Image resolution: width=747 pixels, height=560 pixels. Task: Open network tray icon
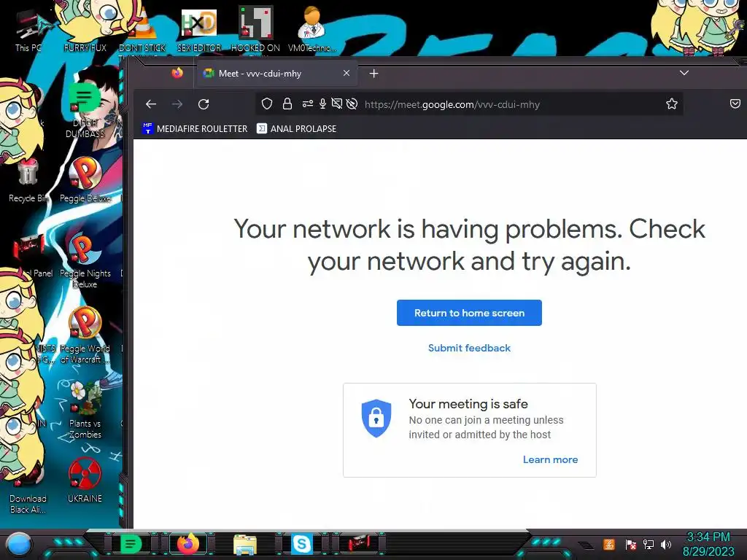coord(649,544)
